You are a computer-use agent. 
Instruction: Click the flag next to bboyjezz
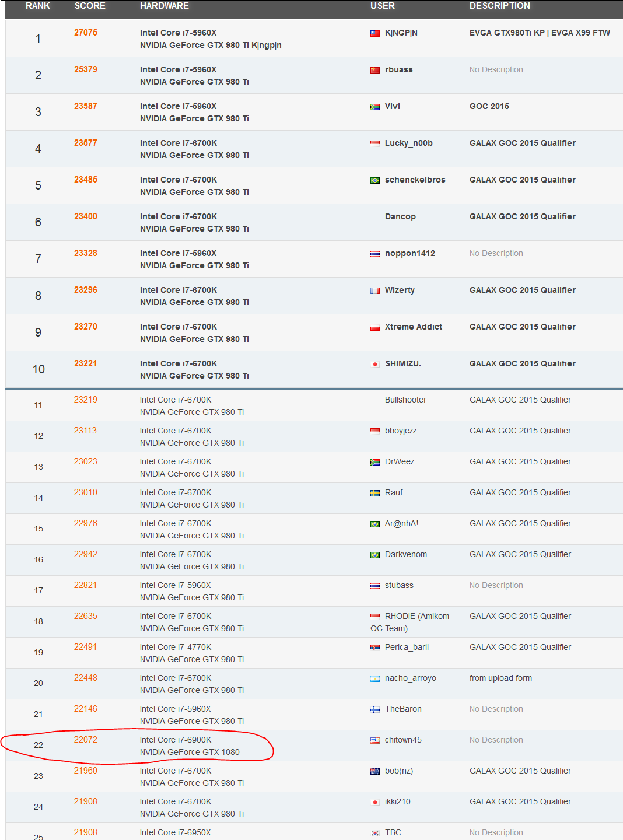(x=375, y=431)
